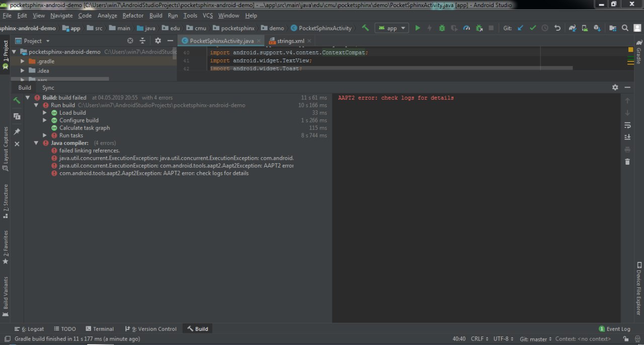
Task: Switch to the Sync tab
Action: pos(48,88)
